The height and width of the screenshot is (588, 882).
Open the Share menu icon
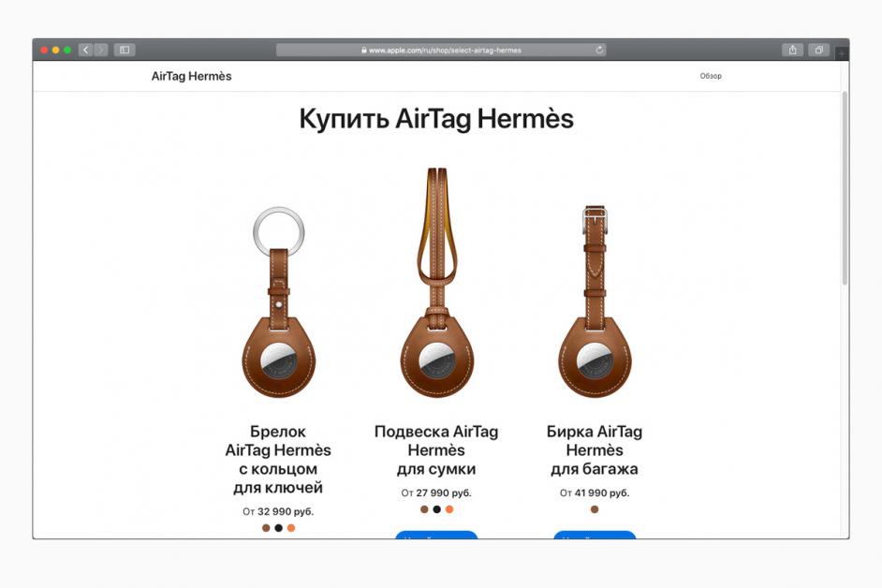792,50
